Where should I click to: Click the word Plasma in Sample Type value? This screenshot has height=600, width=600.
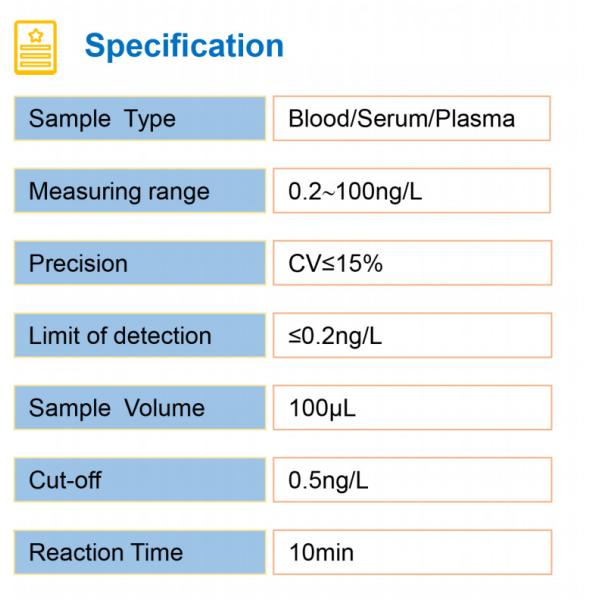[x=473, y=119]
